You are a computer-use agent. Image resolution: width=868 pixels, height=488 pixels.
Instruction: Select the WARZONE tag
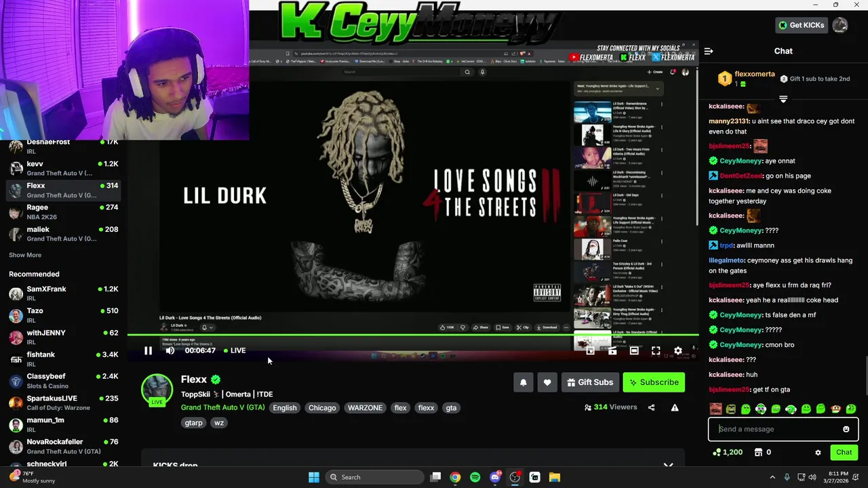point(365,407)
